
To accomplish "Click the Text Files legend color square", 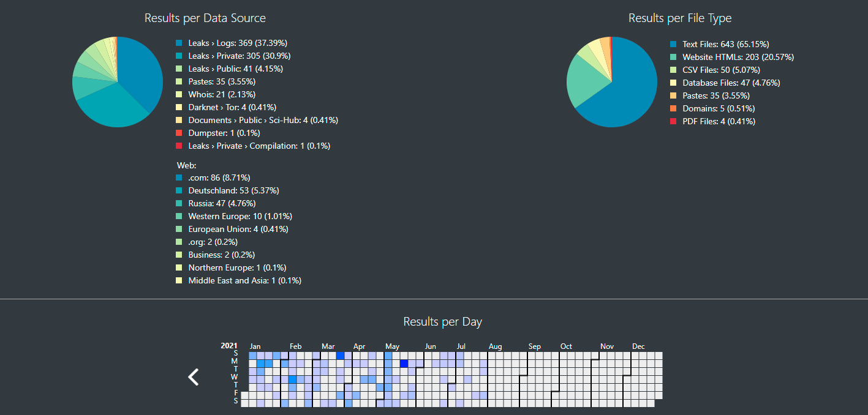I will tap(673, 44).
